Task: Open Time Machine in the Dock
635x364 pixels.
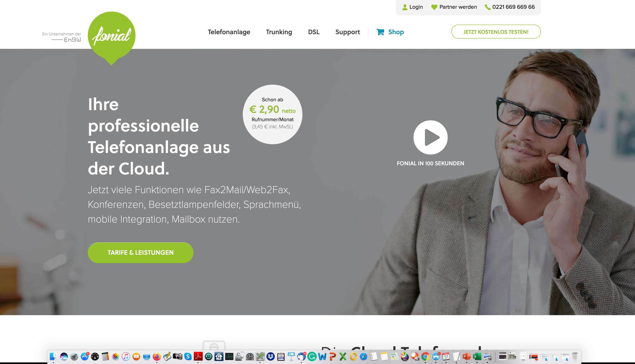Action: click(x=208, y=356)
